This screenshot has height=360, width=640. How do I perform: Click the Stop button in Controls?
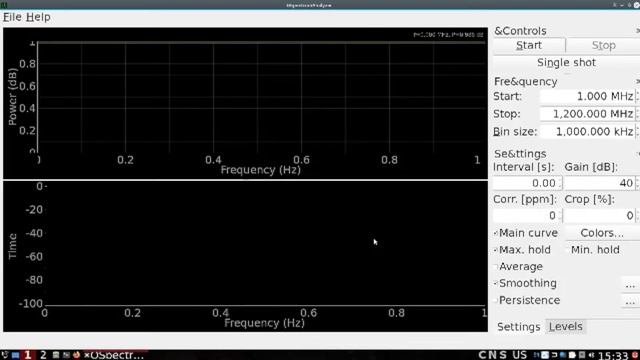tap(603, 45)
